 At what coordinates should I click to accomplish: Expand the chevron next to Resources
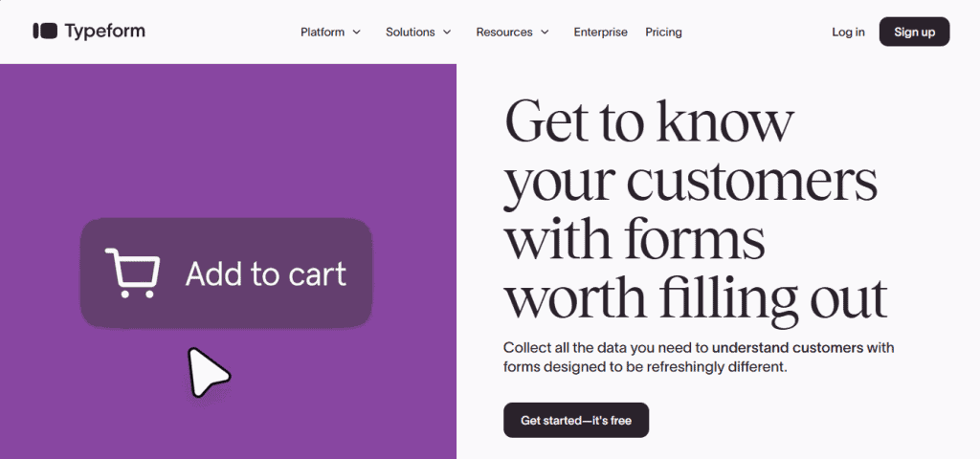pyautogui.click(x=545, y=32)
